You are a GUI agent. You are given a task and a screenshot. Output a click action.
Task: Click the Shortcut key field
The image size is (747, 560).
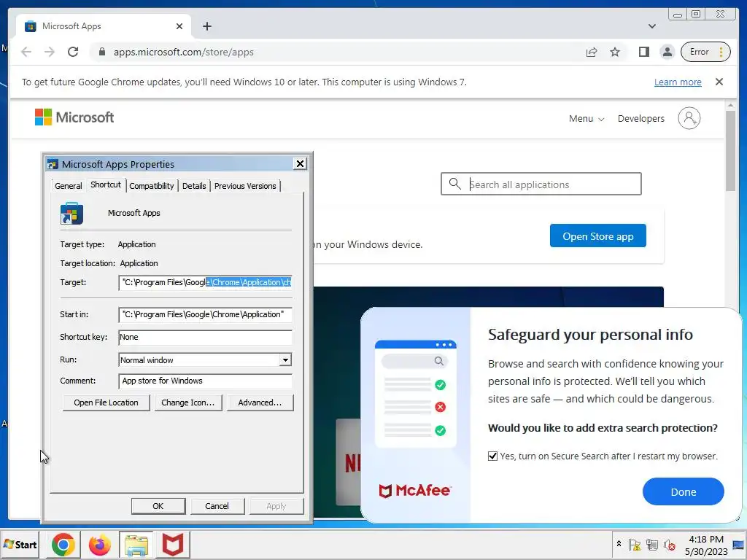tap(205, 337)
